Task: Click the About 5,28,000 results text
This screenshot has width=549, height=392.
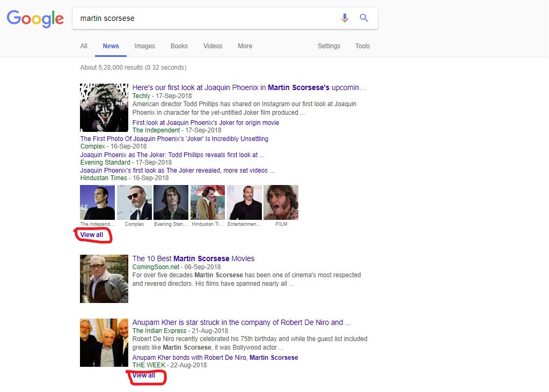Action: (134, 67)
